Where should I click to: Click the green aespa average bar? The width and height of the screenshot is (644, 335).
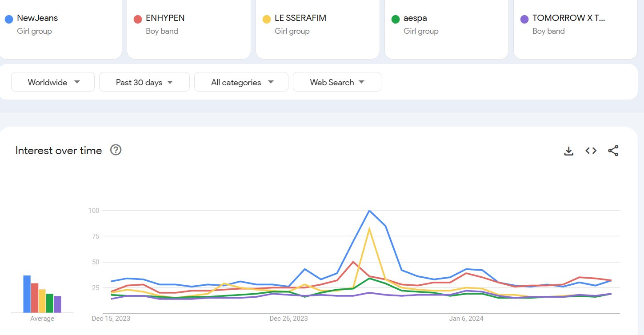(50, 303)
